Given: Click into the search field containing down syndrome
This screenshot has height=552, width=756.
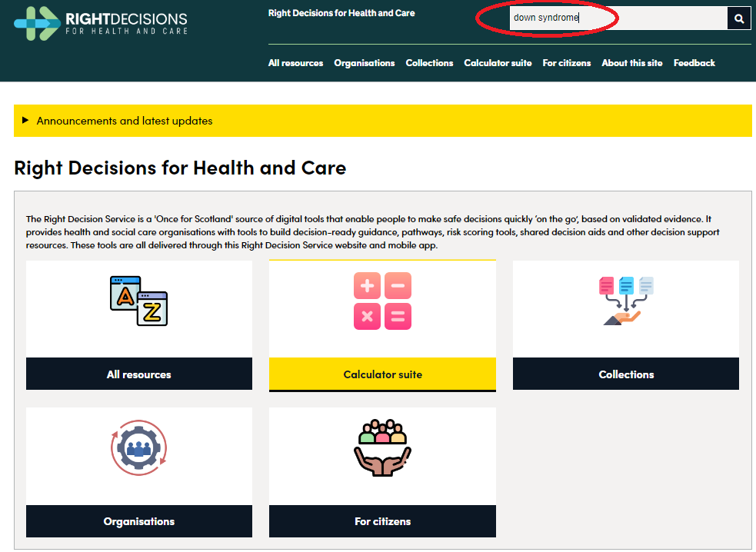Looking at the screenshot, I should [x=615, y=18].
